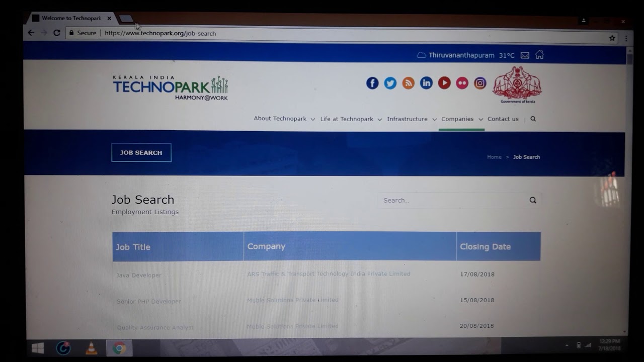Viewport: 644px width, 362px height.
Task: Open Windows Start button
Action: point(38,348)
